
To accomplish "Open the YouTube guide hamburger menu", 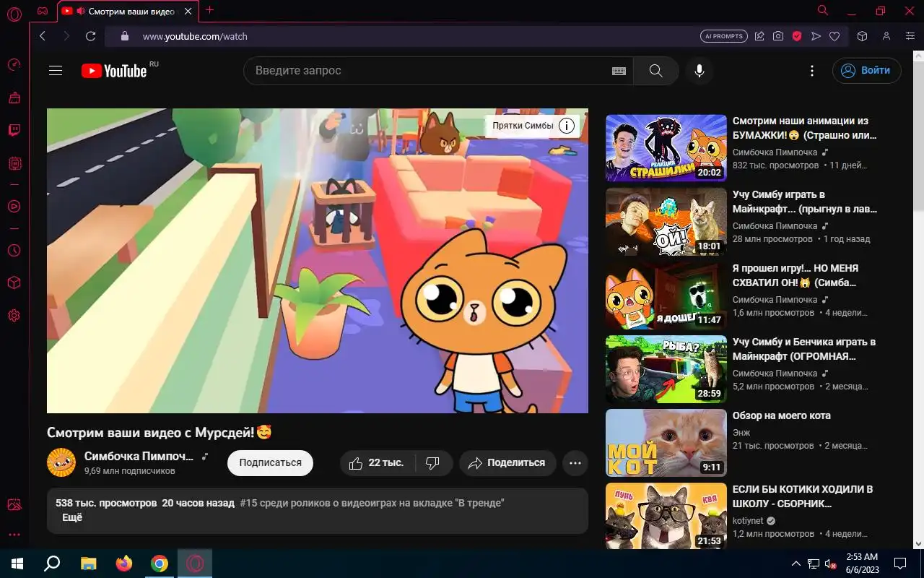I will pyautogui.click(x=56, y=71).
